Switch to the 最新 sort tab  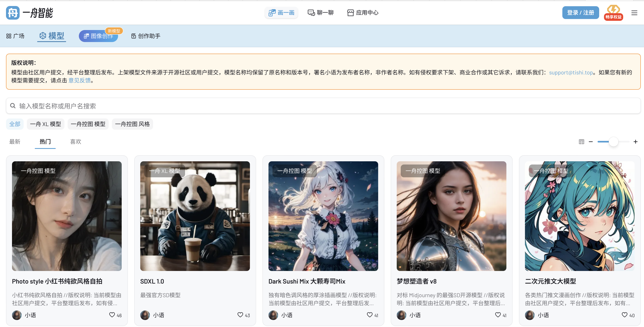point(15,142)
